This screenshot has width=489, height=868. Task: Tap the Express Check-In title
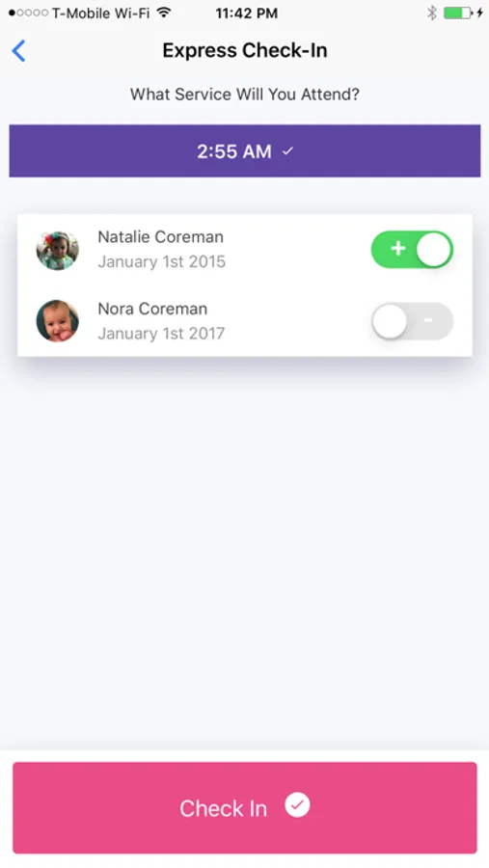coord(245,50)
